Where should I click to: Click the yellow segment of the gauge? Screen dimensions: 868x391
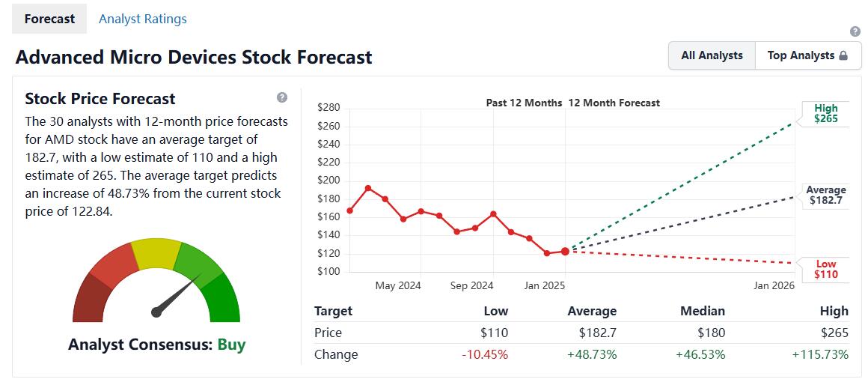coord(156,254)
